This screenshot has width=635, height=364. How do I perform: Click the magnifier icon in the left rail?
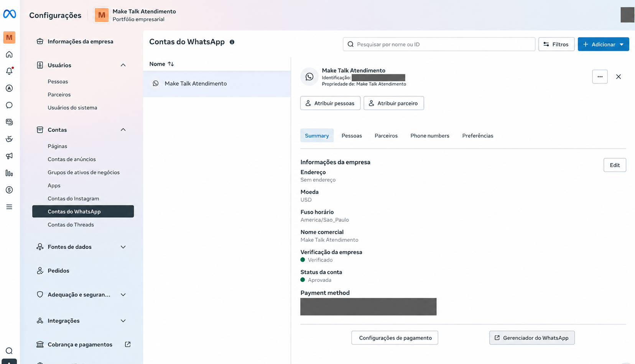(9, 351)
